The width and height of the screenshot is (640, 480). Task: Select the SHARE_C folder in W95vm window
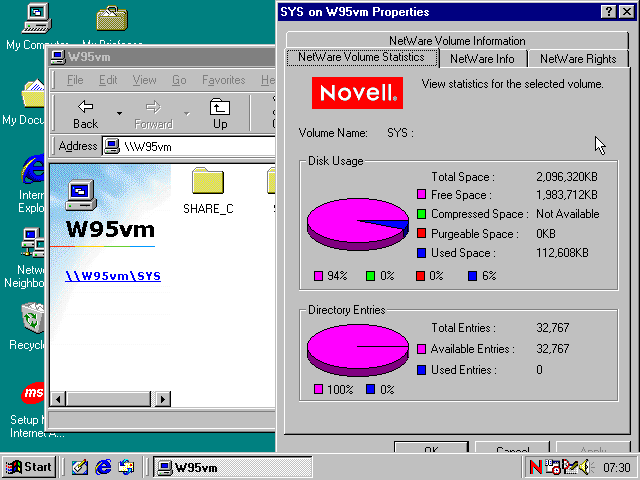[208, 191]
